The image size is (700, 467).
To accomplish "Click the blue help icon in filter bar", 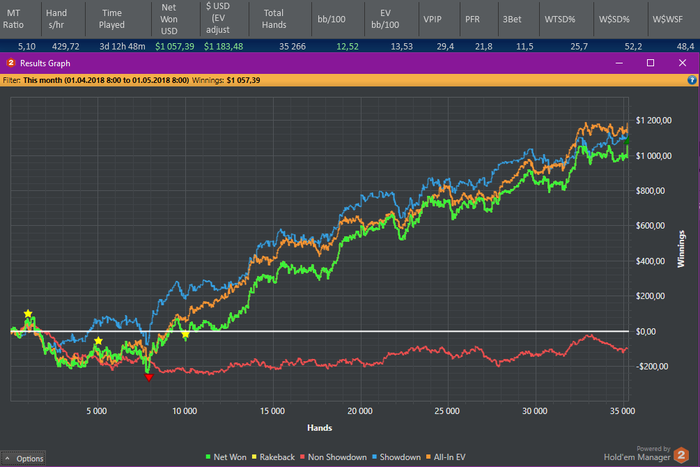I will click(692, 80).
